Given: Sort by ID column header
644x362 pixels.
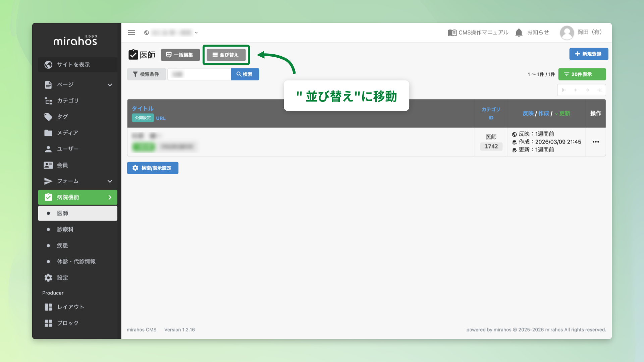Looking at the screenshot, I should (491, 118).
